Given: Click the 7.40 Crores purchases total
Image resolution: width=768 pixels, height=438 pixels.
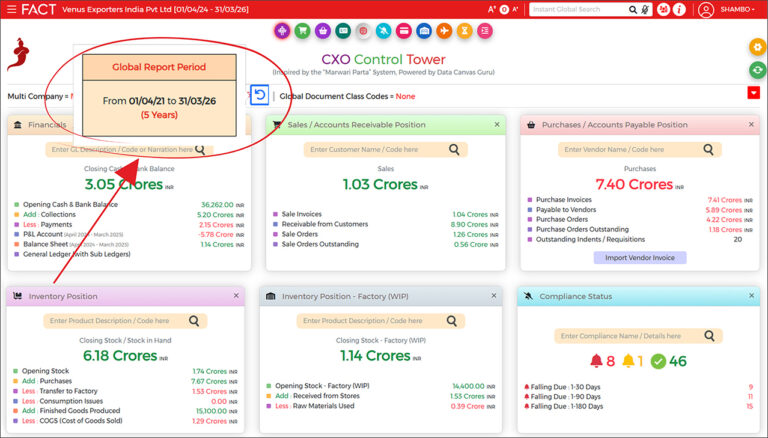Looking at the screenshot, I should click(x=634, y=184).
